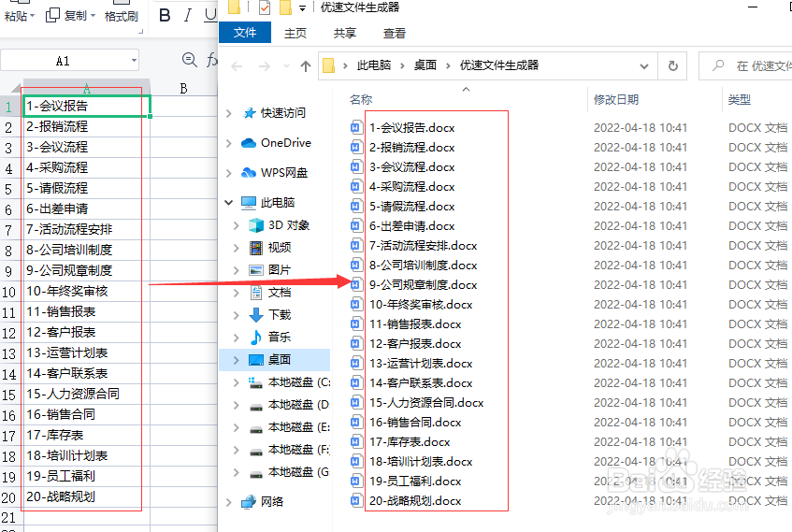This screenshot has width=792, height=532.
Task: Click 此电脑 in the address breadcrumb
Action: tap(374, 65)
